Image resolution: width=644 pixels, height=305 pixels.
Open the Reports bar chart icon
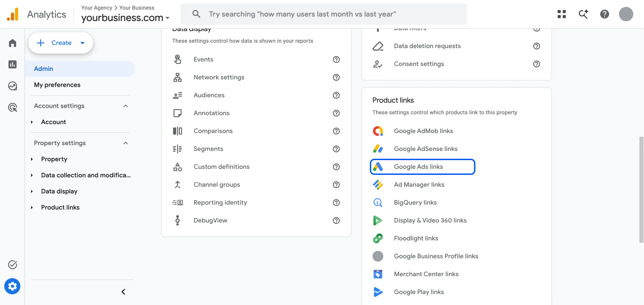coord(12,64)
